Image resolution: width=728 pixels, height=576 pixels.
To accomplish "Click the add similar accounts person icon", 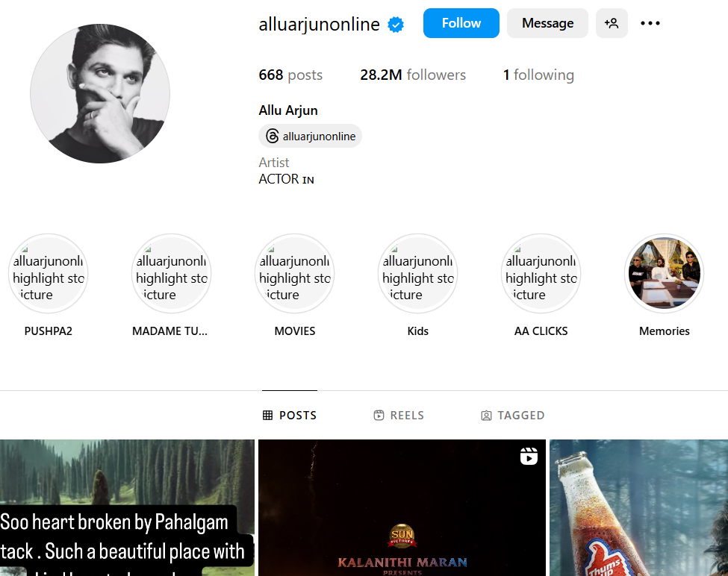I will (x=612, y=23).
